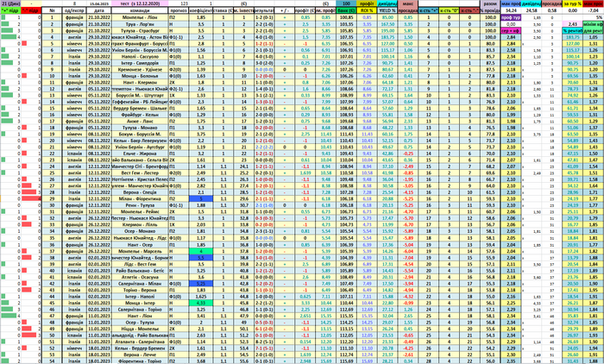Select the 'Салернітана - Мілан' match cell
This screenshot has width=604, height=364.
[140, 283]
